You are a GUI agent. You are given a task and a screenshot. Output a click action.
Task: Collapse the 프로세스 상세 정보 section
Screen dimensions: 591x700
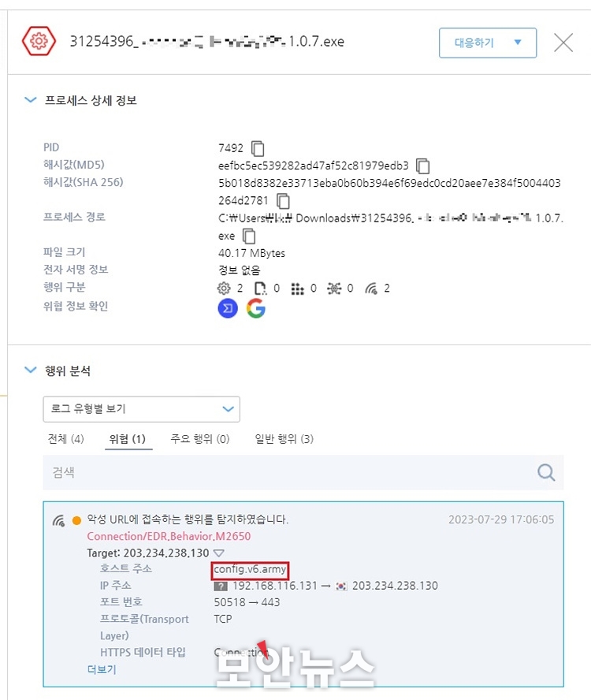(x=30, y=100)
